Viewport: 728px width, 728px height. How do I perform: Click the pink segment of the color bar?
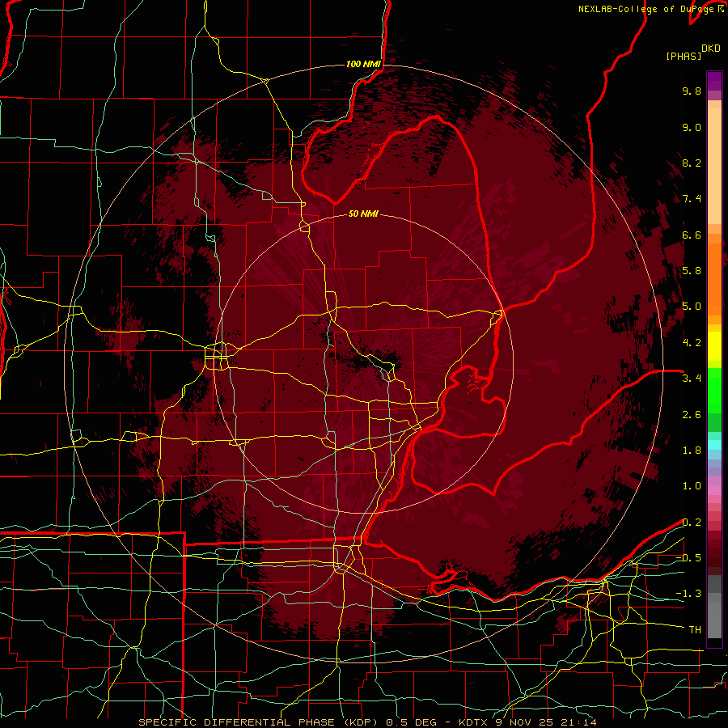click(x=714, y=490)
